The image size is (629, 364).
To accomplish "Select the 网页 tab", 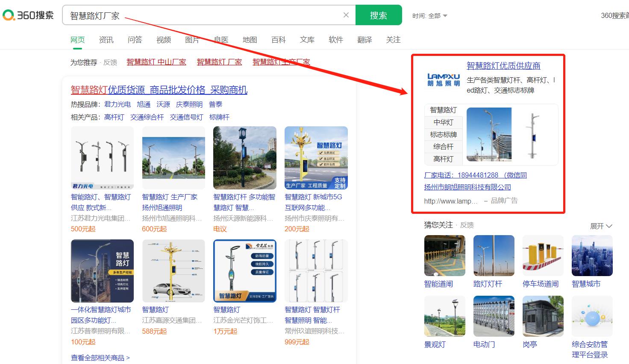I will tap(78, 40).
